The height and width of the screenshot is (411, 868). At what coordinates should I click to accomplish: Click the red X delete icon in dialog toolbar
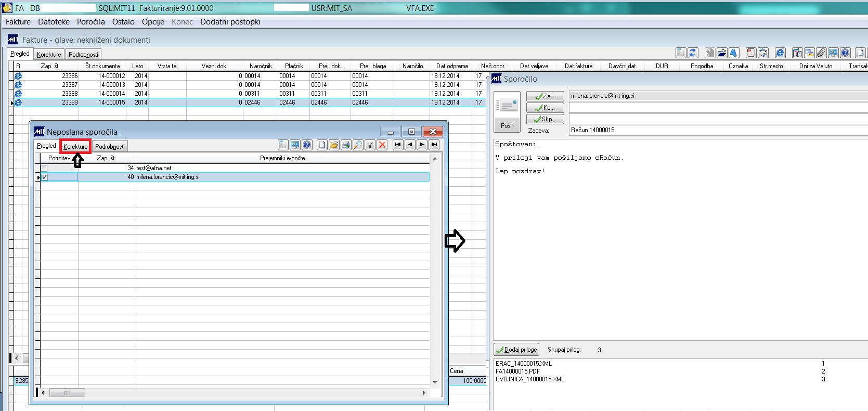click(382, 145)
